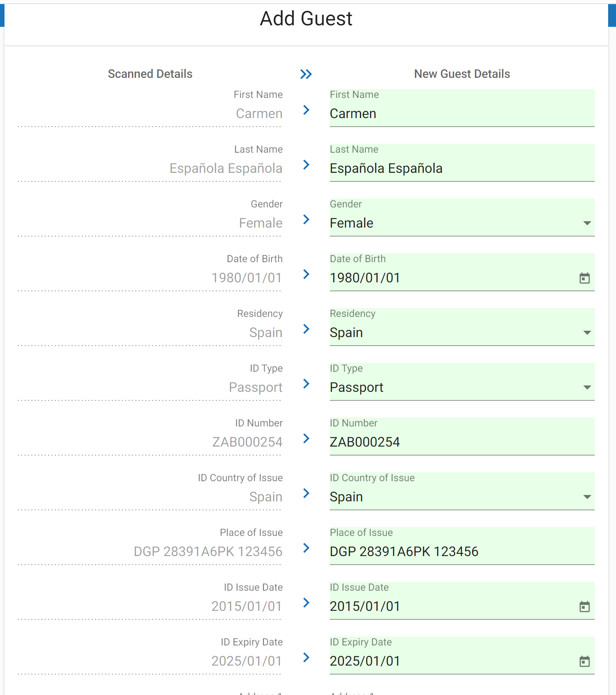Click inside the ID Number input field
Screen dimensions: 616x695
[x=447, y=442]
